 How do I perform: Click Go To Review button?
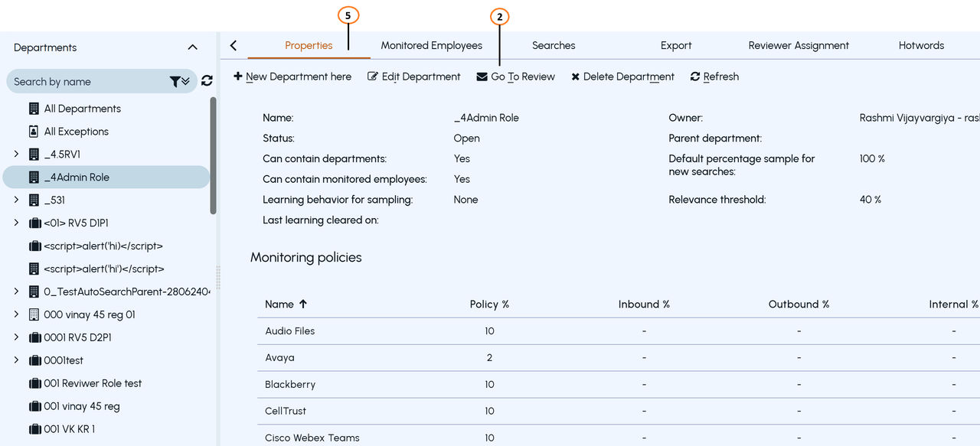[516, 77]
